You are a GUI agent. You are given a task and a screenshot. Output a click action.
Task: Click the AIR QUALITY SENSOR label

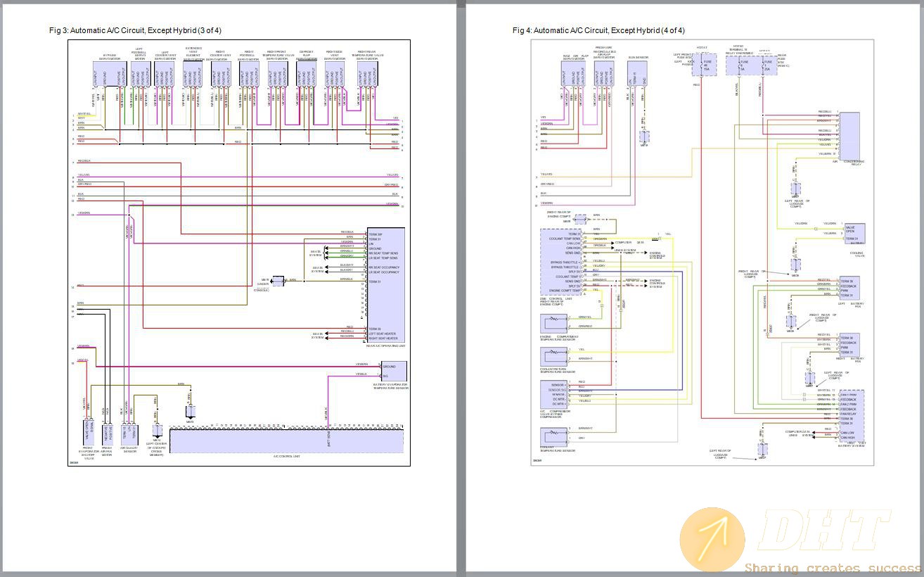coord(129,450)
